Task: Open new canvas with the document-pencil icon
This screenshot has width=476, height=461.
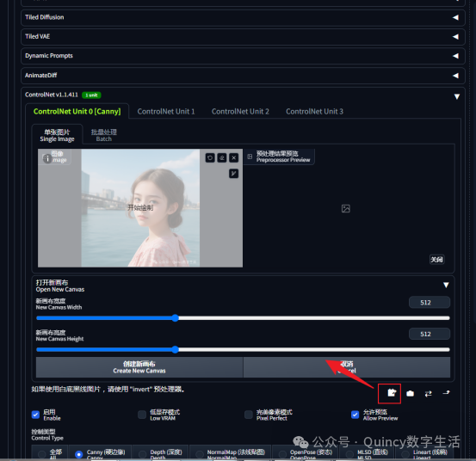Action: click(392, 393)
